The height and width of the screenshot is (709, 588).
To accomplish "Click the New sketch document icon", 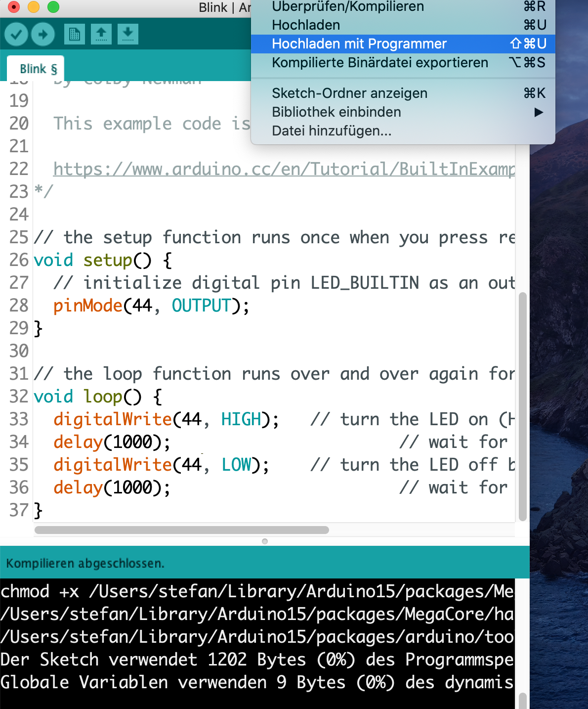I will tap(75, 34).
